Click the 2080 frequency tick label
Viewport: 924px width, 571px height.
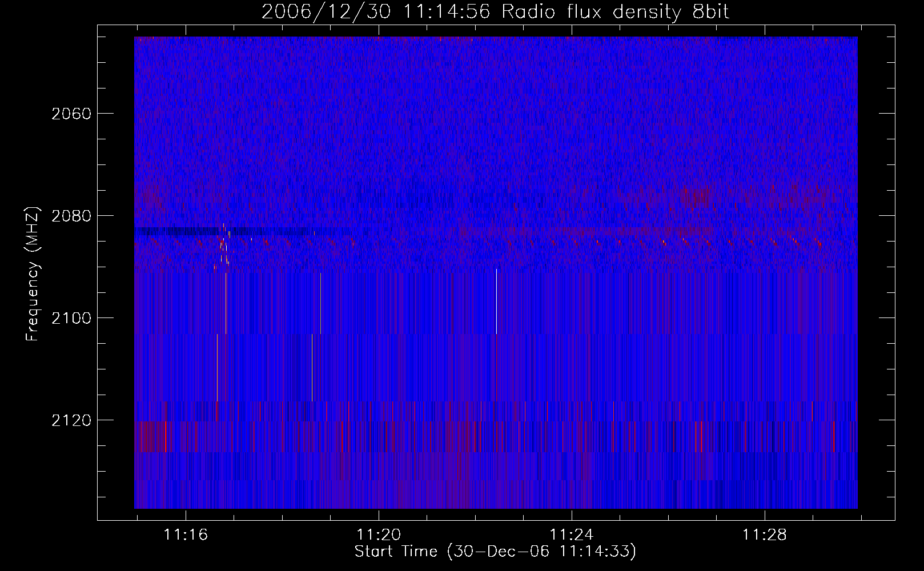coord(71,216)
